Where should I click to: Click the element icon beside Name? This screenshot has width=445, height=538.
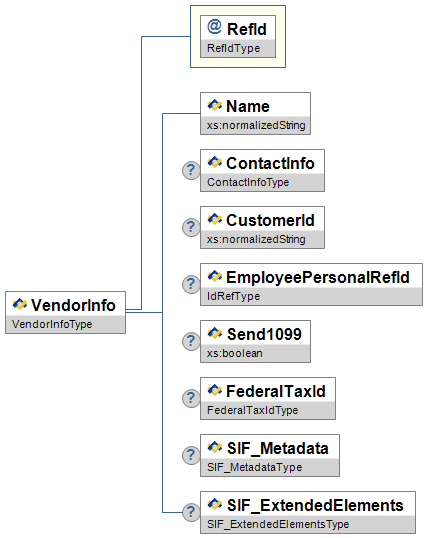(x=215, y=105)
